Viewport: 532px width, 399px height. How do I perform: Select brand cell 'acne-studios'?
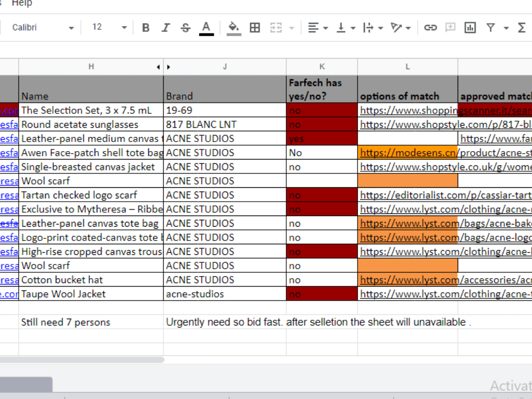[x=225, y=294]
